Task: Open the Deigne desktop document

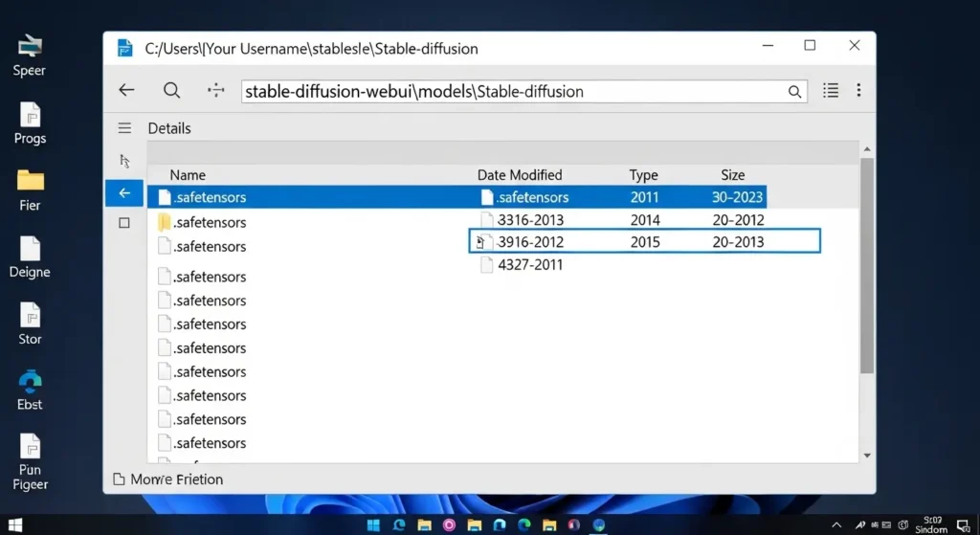Action: tap(30, 257)
